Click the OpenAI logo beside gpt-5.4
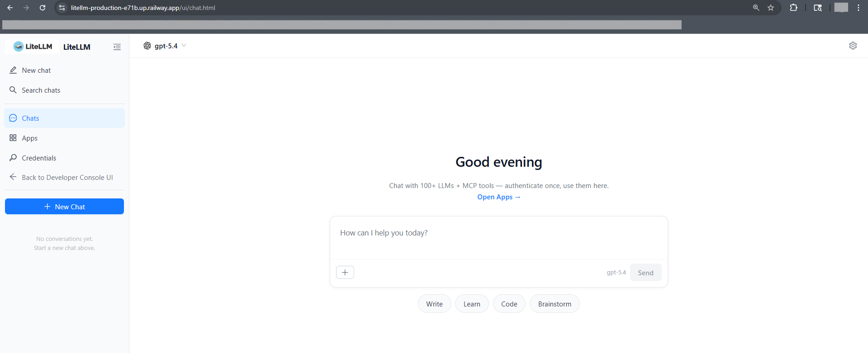This screenshot has width=868, height=353. (147, 46)
